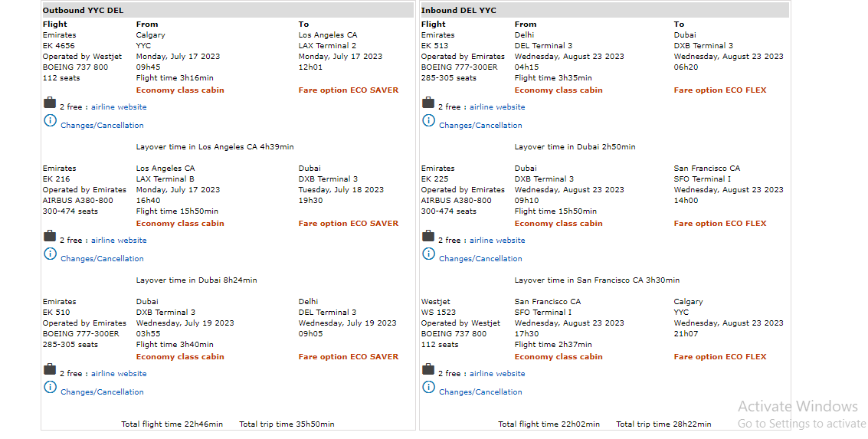Viewport: 868px width, 439px height.
Task: Click the baggage icon for flight EK 513
Action: click(x=428, y=103)
